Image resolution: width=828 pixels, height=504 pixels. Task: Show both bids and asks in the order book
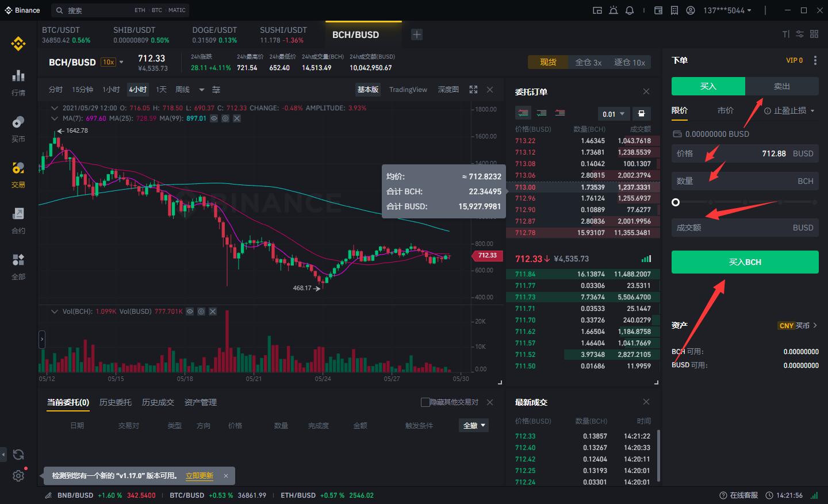pos(523,113)
